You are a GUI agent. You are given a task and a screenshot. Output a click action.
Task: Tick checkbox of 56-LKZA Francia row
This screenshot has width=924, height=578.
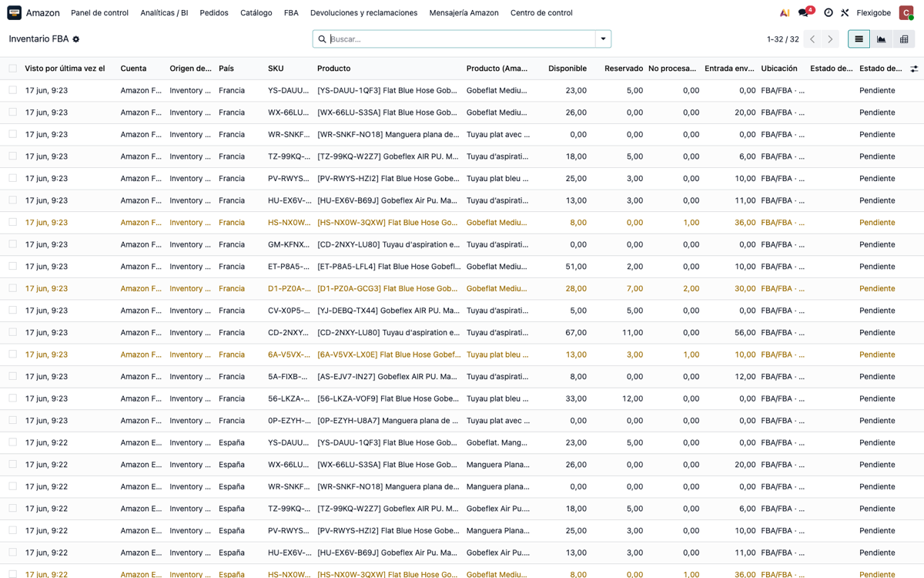[12, 398]
